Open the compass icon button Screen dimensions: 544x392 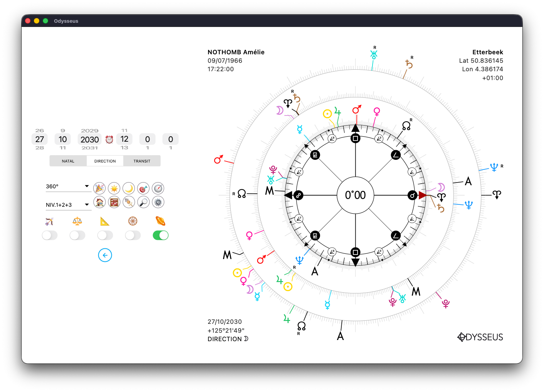pos(158,188)
